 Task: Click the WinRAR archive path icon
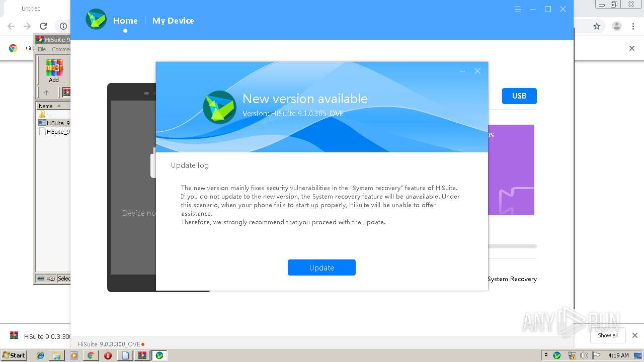click(x=66, y=93)
